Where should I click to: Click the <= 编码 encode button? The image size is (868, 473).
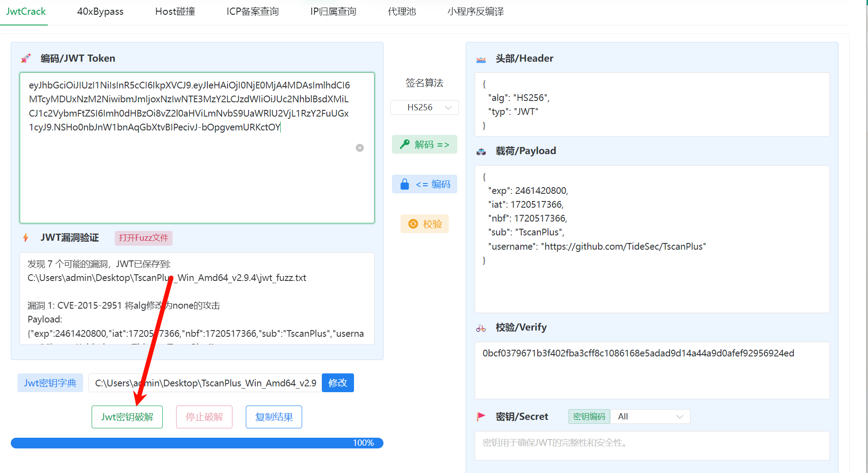(x=425, y=184)
